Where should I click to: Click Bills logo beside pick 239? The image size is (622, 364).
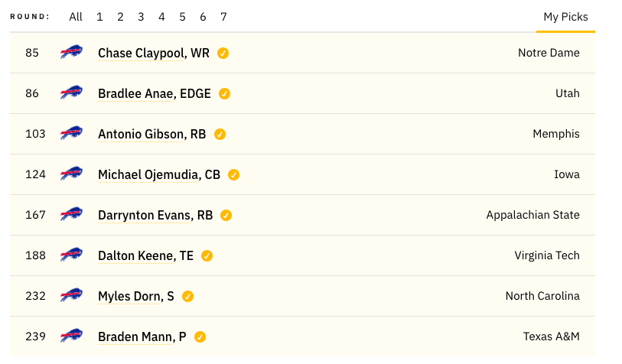pos(71,336)
